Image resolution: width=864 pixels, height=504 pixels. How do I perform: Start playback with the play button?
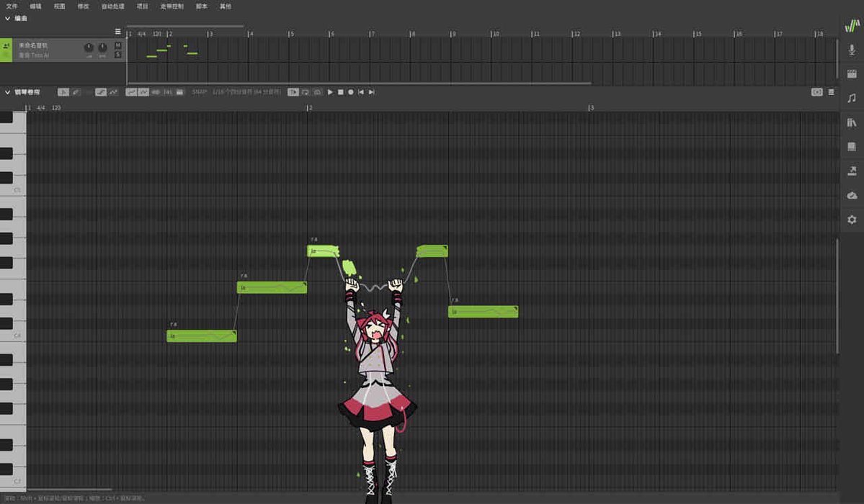pos(330,92)
